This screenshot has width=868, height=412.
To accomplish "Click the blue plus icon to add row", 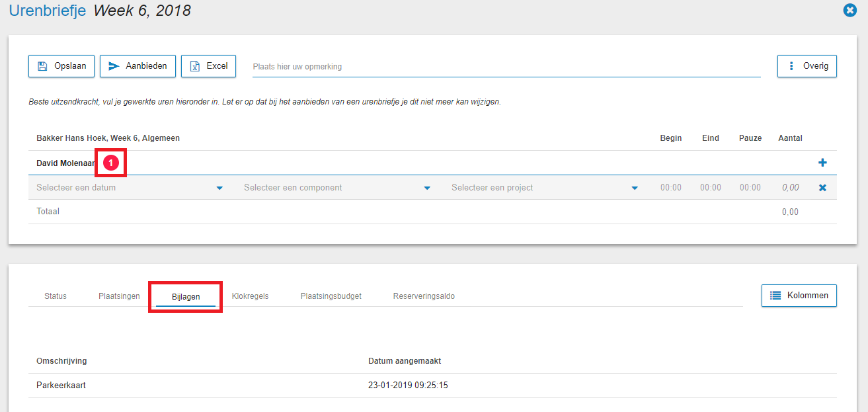I will (x=822, y=163).
